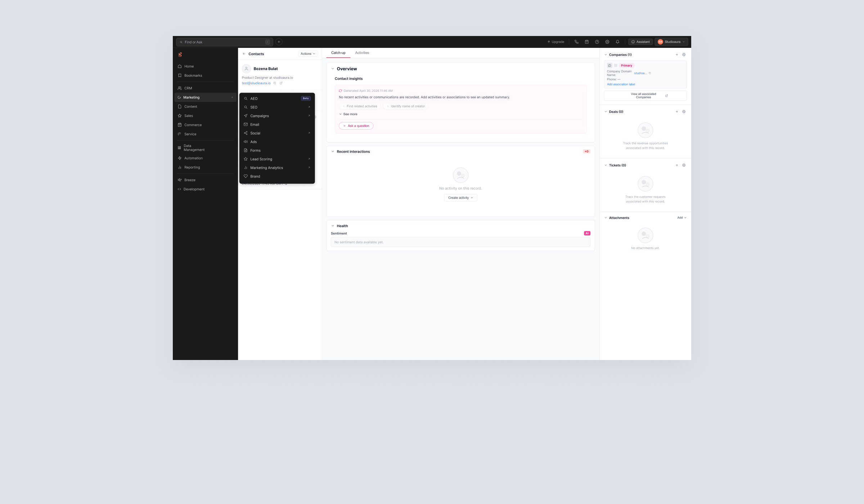The image size is (864, 504).
Task: Add a ticket with the Tickets plus icon
Action: [x=677, y=165]
